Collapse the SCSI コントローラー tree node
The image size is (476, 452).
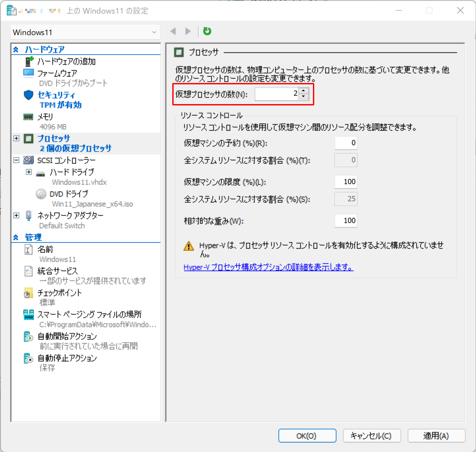pyautogui.click(x=16, y=160)
